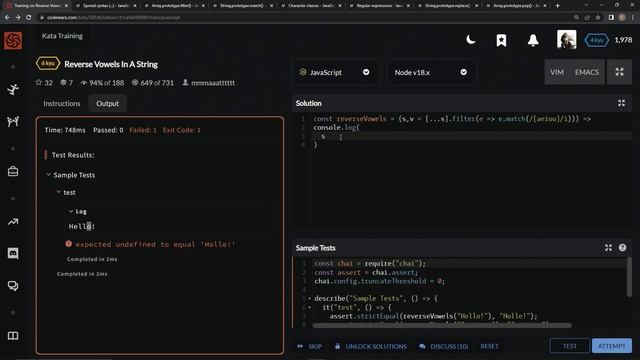Open the JavaScript language dropdown
Screen dimensions: 640x360
[x=335, y=72]
